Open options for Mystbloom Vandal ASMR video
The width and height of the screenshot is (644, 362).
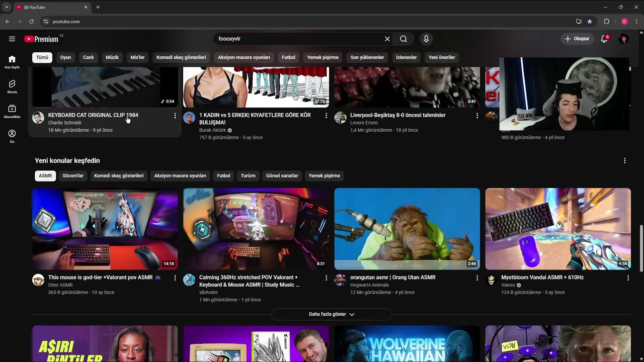coord(628,278)
